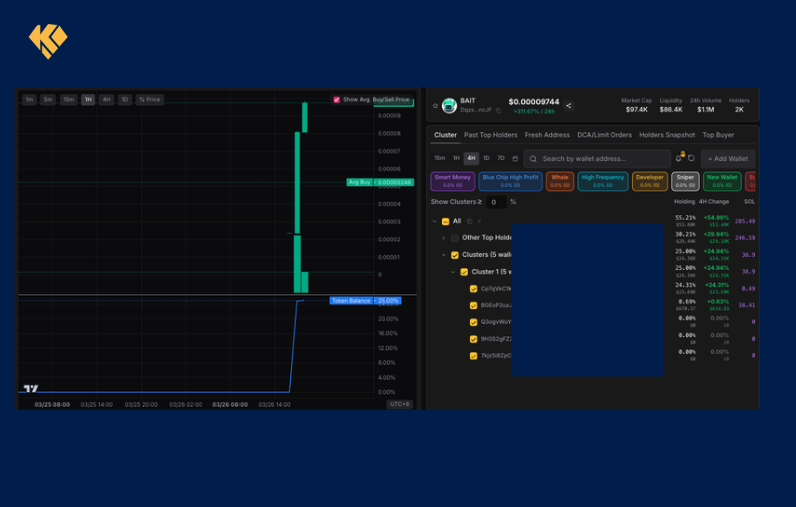This screenshot has height=507, width=796.
Task: Sort by the 4H Change column header
Action: click(714, 202)
